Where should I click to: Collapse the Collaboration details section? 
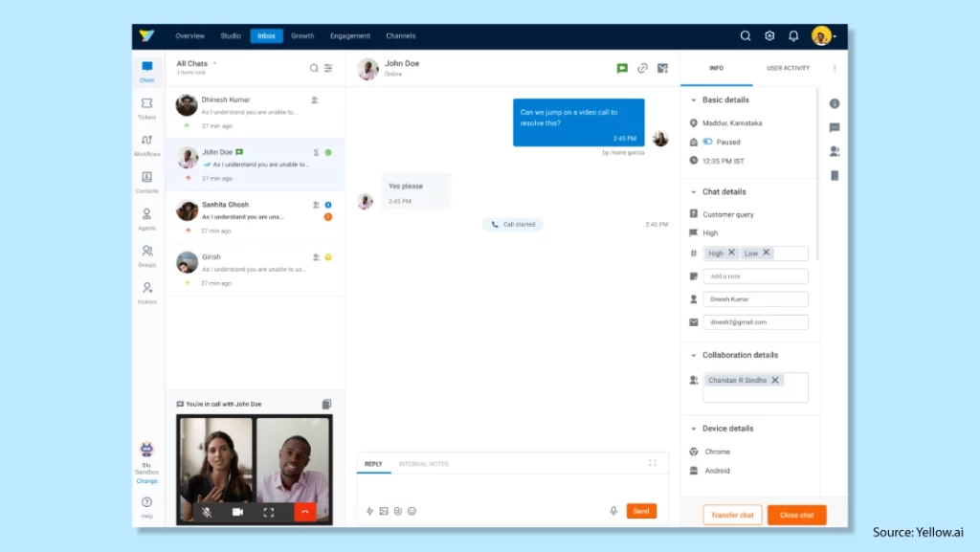pyautogui.click(x=693, y=355)
